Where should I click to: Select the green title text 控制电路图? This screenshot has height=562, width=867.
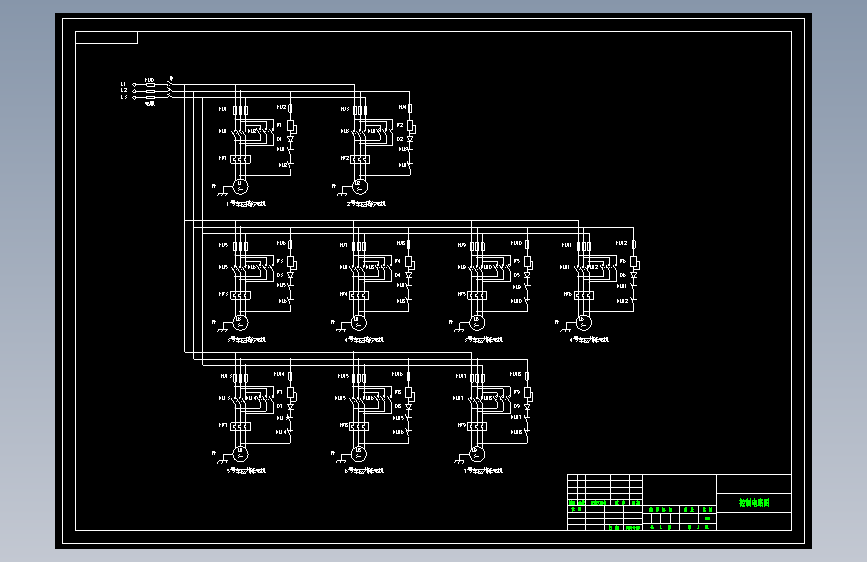click(x=754, y=503)
